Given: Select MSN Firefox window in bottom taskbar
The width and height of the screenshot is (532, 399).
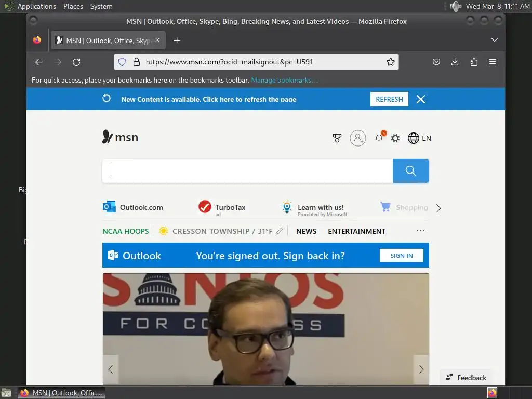Looking at the screenshot, I should pyautogui.click(x=61, y=393).
